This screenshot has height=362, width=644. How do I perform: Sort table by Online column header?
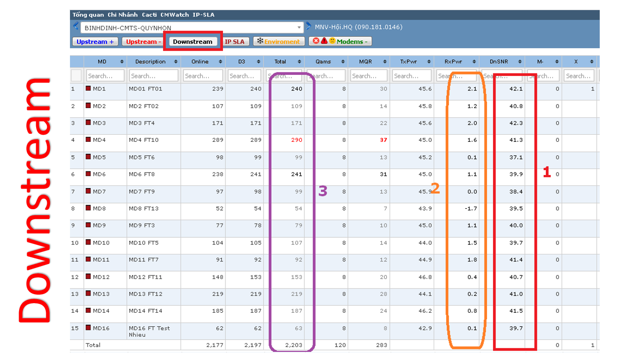pos(202,61)
